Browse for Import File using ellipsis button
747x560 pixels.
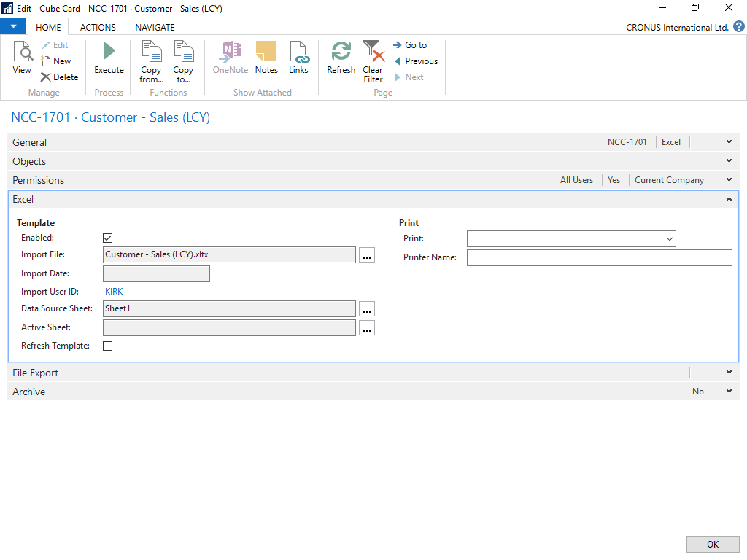click(367, 255)
